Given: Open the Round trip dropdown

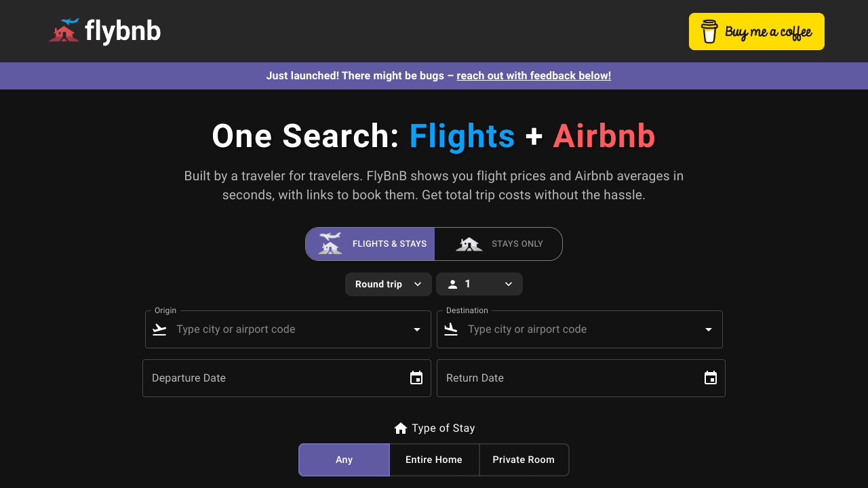Looking at the screenshot, I should coord(388,284).
